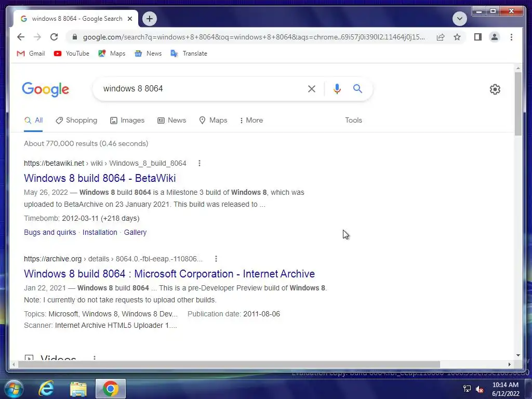The image size is (532, 399).
Task: Bookmark this page with the star icon
Action: (x=457, y=37)
